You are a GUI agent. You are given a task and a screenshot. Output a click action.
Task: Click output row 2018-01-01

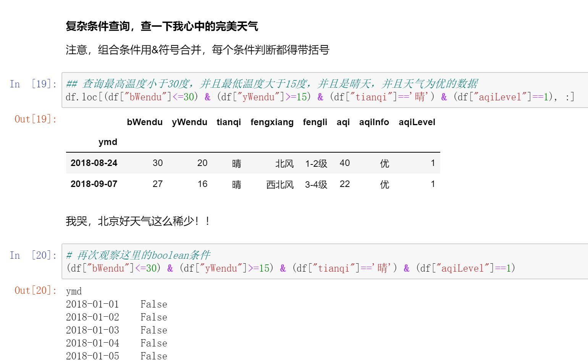[116, 304]
